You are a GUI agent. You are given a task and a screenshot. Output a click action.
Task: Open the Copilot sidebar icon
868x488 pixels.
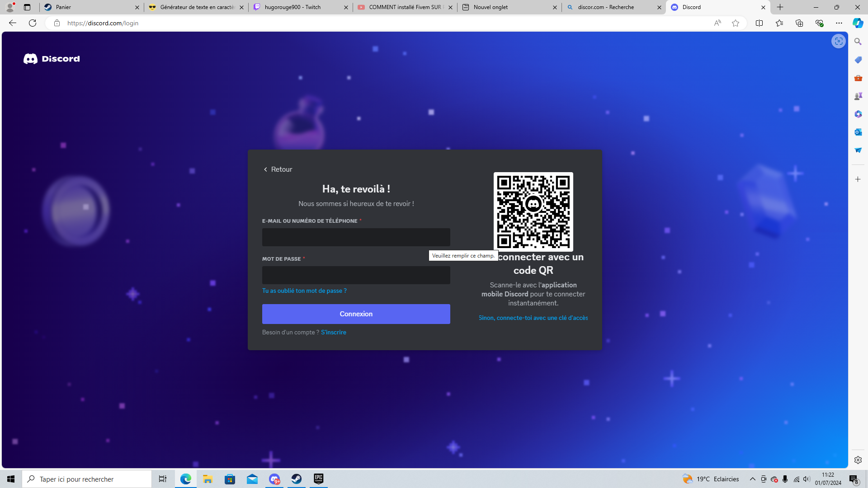pos(858,23)
